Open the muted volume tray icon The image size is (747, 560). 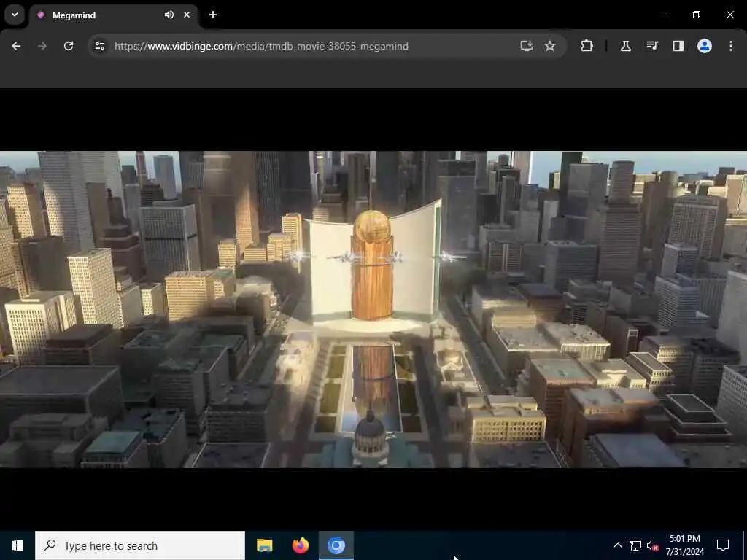coord(653,545)
